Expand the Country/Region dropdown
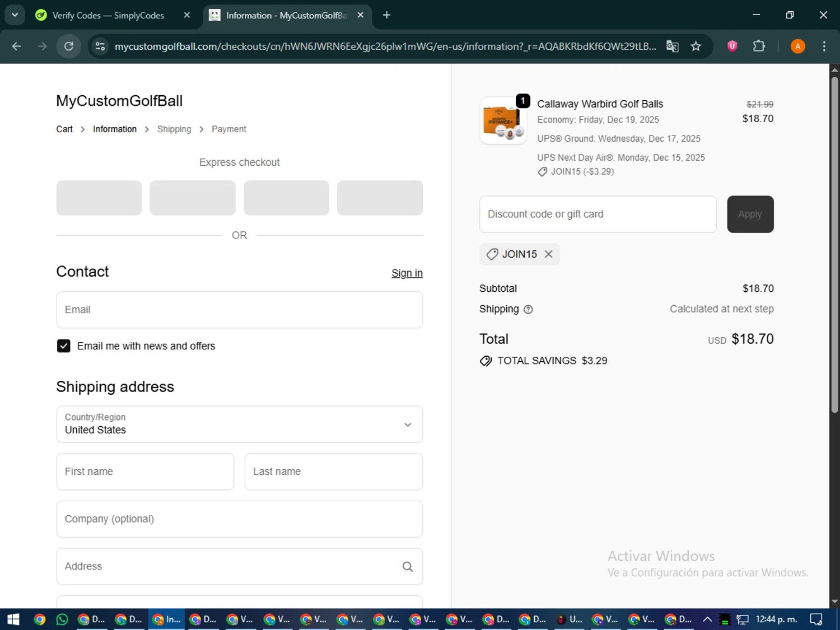 (240, 424)
